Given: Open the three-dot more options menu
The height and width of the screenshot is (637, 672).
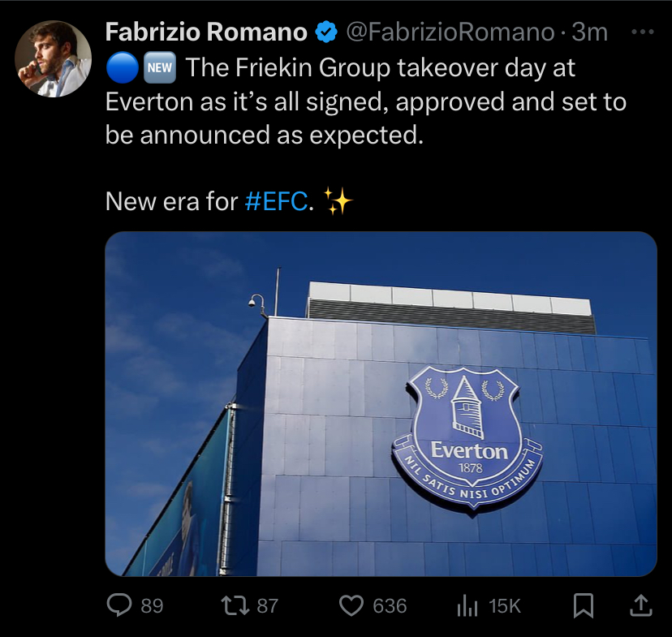Looking at the screenshot, I should point(641,32).
